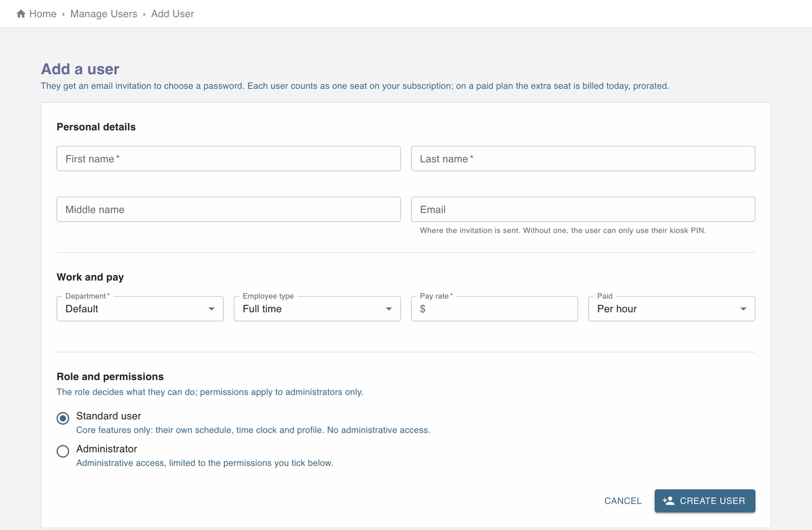Open the Department dropdown

tap(140, 309)
